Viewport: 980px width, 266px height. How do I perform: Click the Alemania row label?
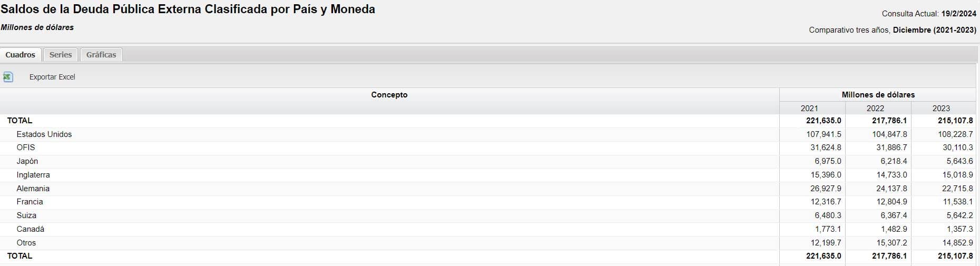click(x=33, y=189)
